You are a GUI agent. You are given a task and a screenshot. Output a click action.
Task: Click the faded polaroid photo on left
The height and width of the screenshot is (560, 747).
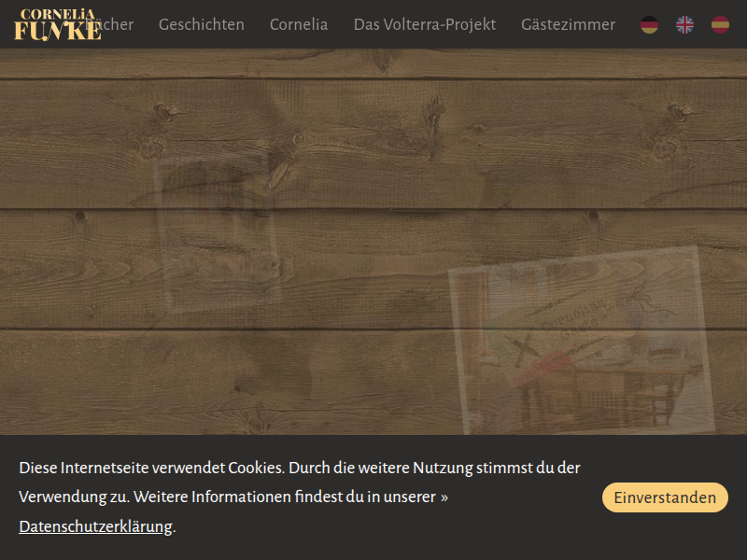(219, 233)
